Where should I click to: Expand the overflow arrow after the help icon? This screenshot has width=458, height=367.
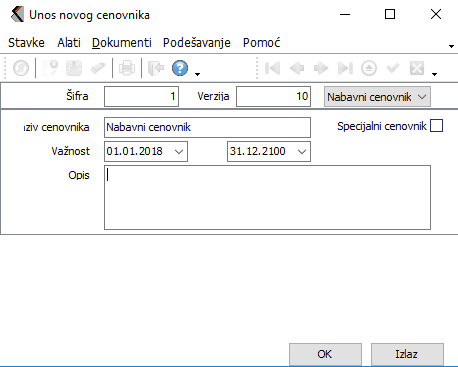point(198,74)
